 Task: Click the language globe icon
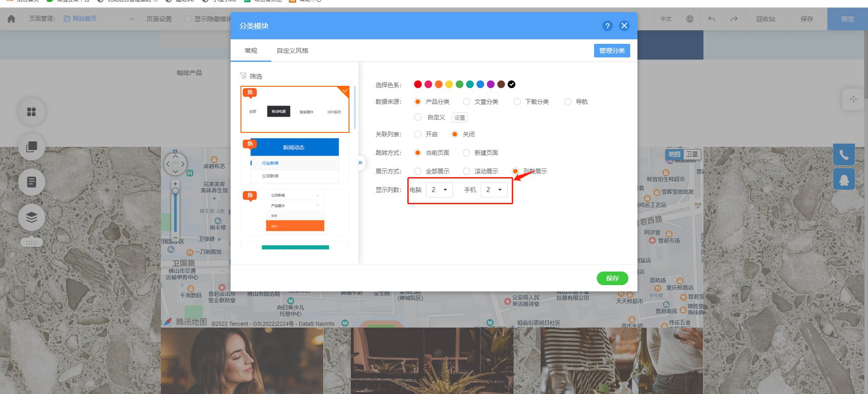coord(689,19)
